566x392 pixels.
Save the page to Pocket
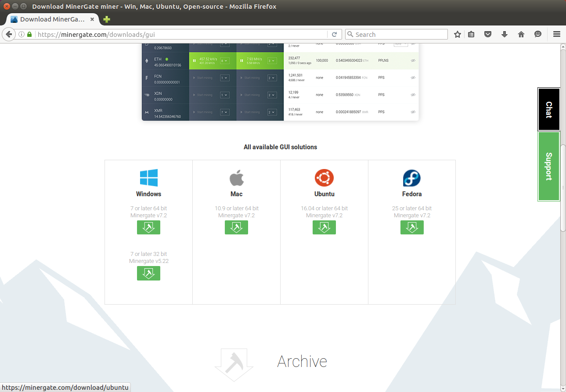(x=487, y=34)
